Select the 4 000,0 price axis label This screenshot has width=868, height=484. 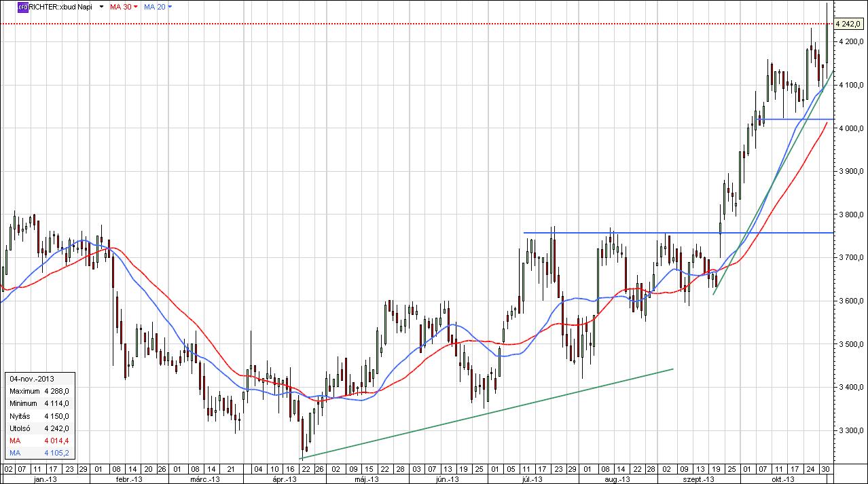pos(851,128)
